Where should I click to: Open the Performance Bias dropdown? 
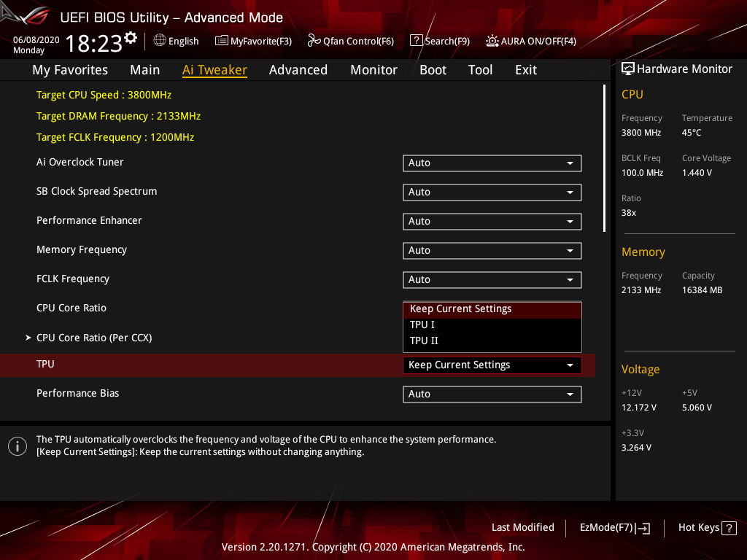492,394
